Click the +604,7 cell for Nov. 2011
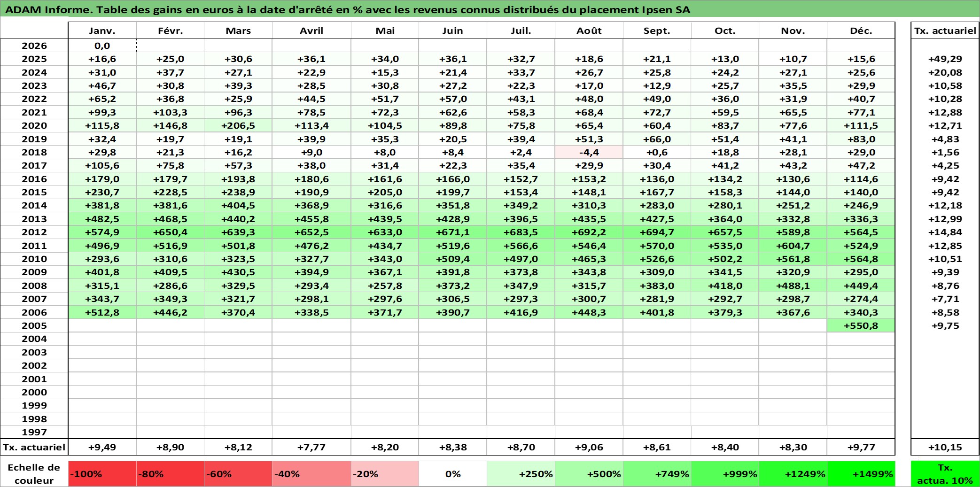This screenshot has width=980, height=487. pos(793,246)
